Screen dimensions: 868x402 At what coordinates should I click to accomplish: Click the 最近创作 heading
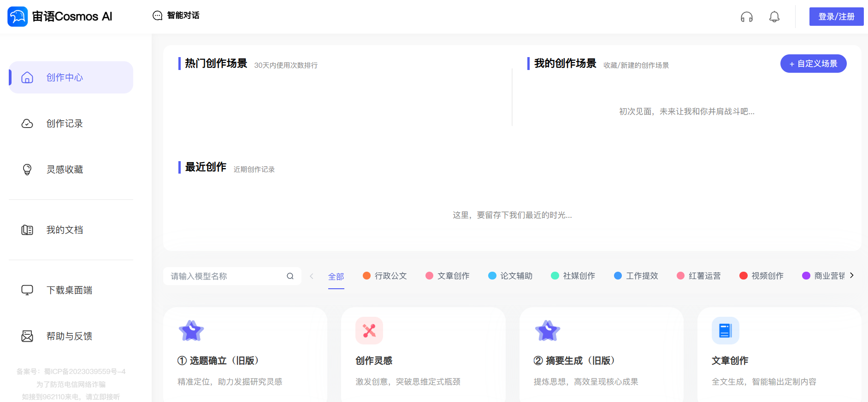click(206, 167)
